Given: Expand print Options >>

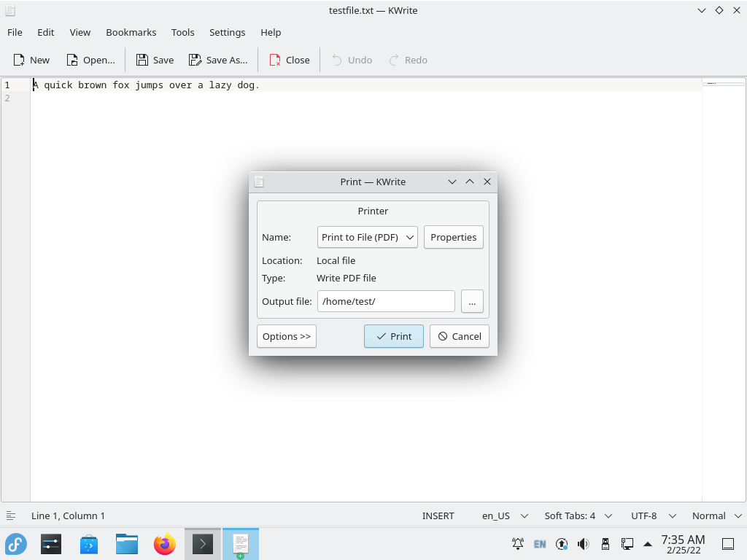Looking at the screenshot, I should [x=286, y=336].
